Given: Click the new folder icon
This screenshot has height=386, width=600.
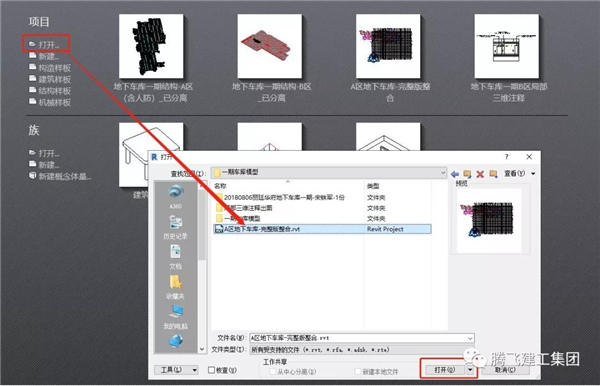Looking at the screenshot, I should point(493,174).
